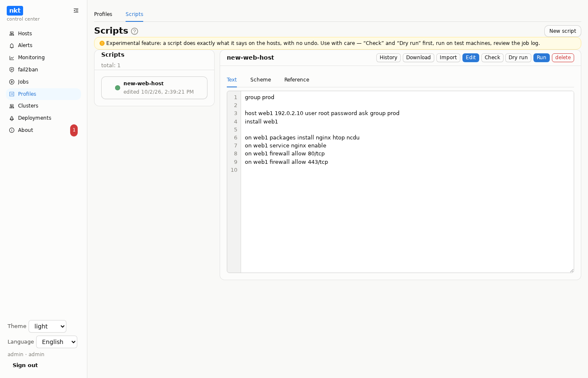
Task: Open the Language dropdown
Action: click(57, 342)
